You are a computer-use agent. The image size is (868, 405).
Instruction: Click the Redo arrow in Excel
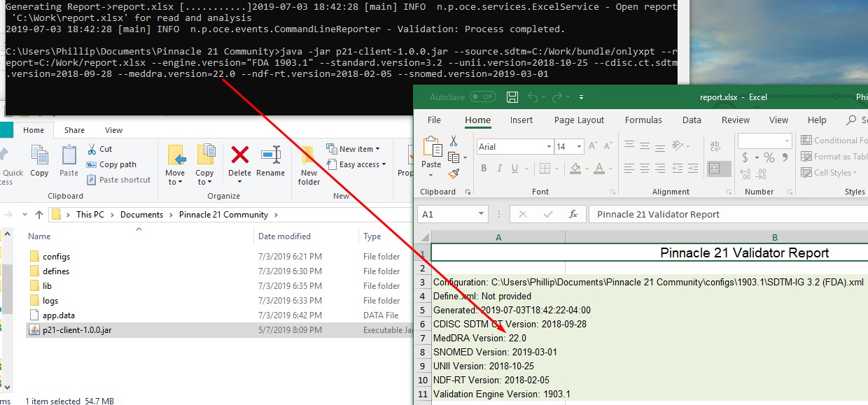[556, 97]
